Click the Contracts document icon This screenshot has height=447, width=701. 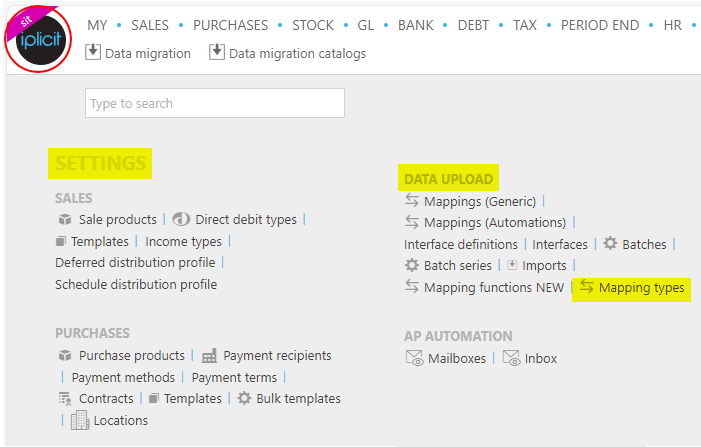point(65,398)
